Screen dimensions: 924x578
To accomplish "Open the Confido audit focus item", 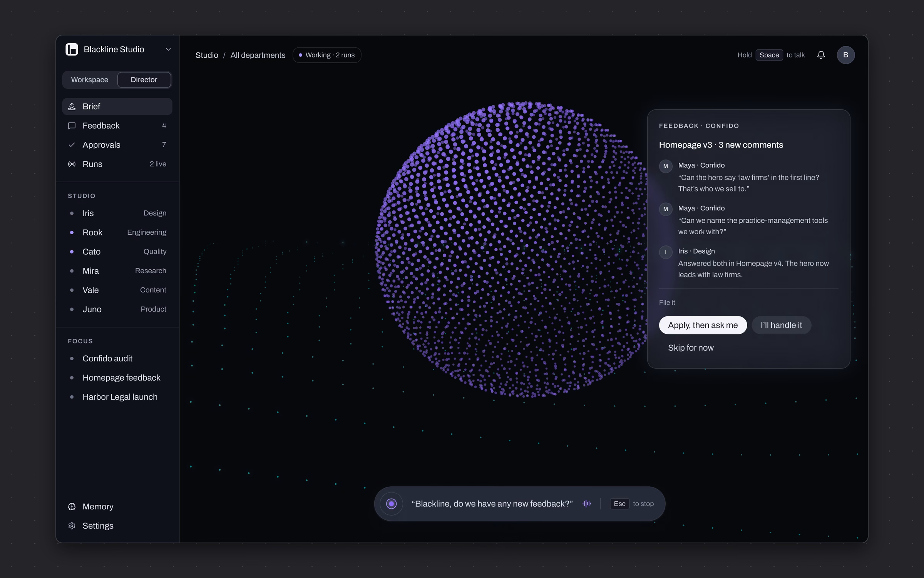I will point(117,359).
